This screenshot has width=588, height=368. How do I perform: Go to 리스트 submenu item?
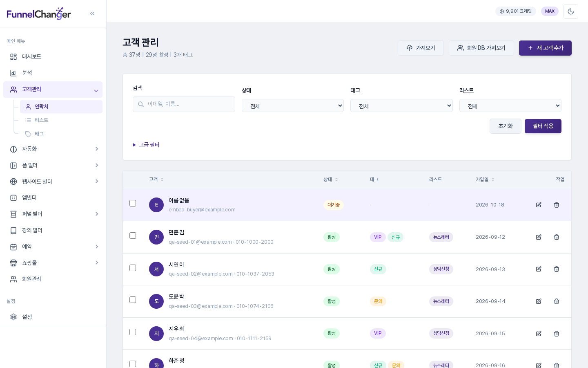(x=61, y=120)
